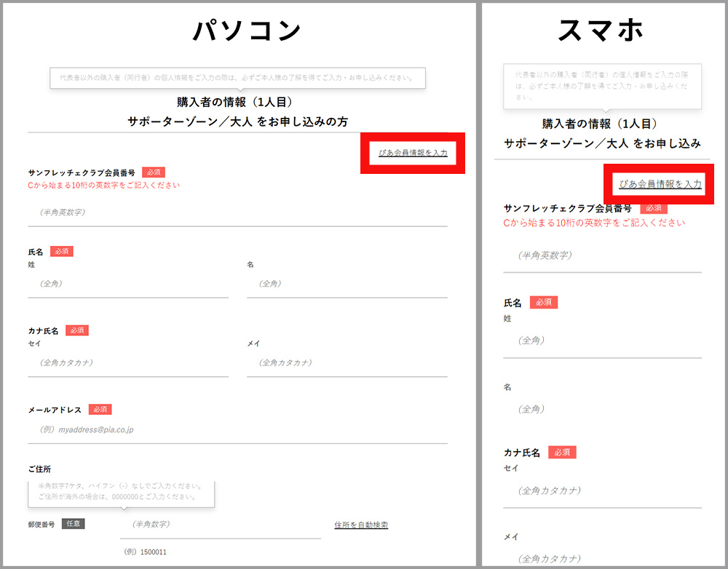Click the 郵便番号 postal code input field
Image resolution: width=728 pixels, height=569 pixels.
coord(220,524)
